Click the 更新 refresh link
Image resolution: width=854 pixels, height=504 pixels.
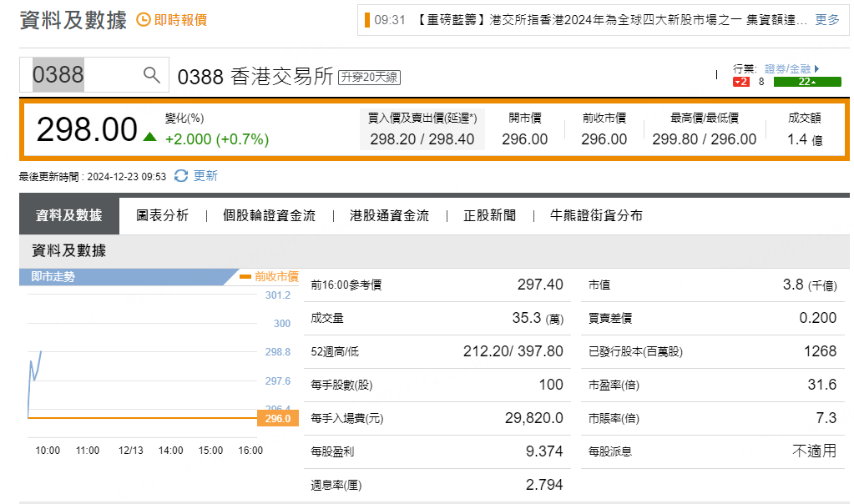[x=205, y=176]
